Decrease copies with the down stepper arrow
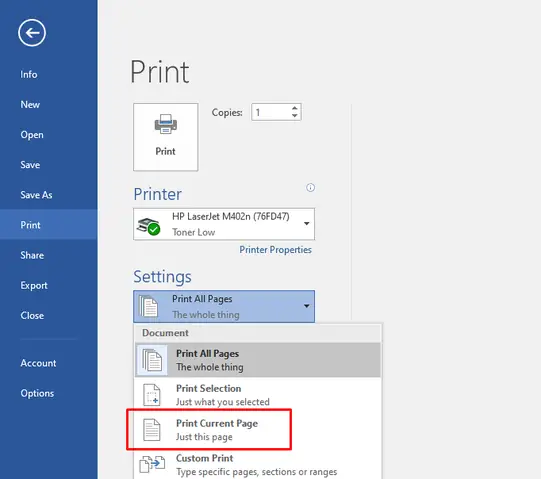 tap(294, 116)
